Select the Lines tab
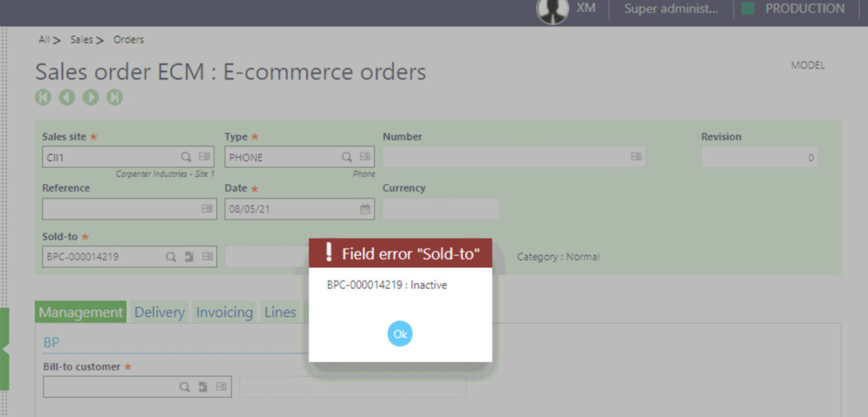The width and height of the screenshot is (868, 417). pyautogui.click(x=280, y=312)
